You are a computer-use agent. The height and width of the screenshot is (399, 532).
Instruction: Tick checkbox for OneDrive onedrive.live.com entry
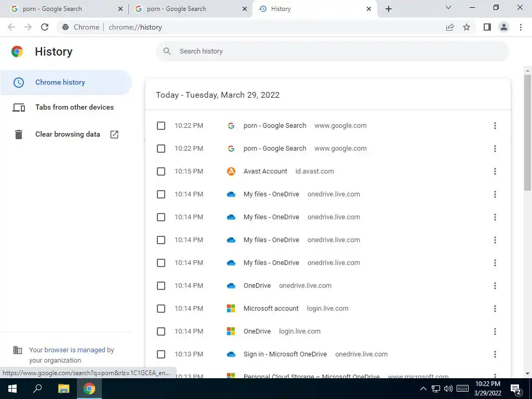[x=161, y=286]
